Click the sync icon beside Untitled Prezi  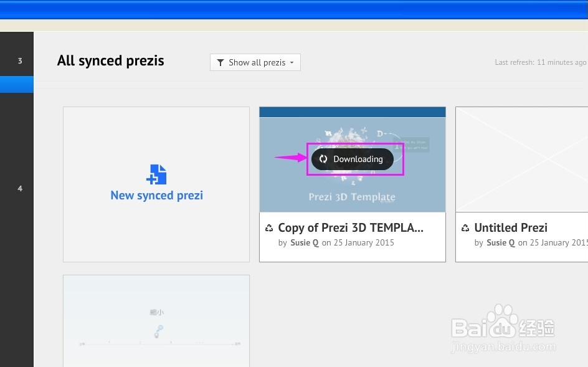(x=465, y=228)
